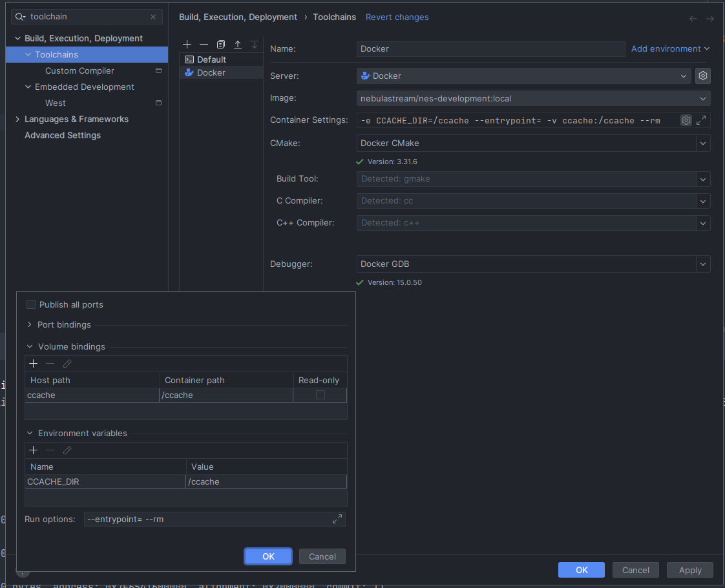Screen dimensions: 725x588
Task: Click Toolchains breadcrumb
Action: click(334, 17)
